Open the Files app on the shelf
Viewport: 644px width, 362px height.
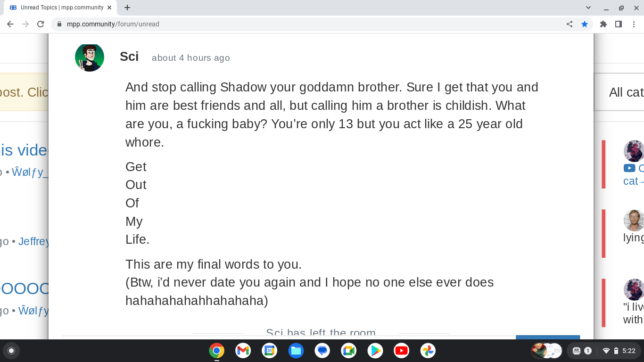[x=296, y=351]
